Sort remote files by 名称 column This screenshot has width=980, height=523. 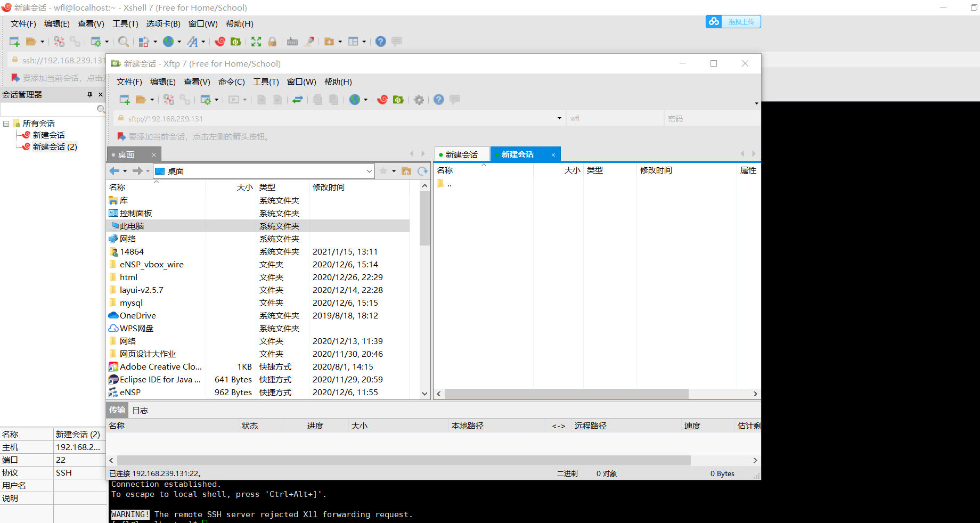[x=484, y=170]
